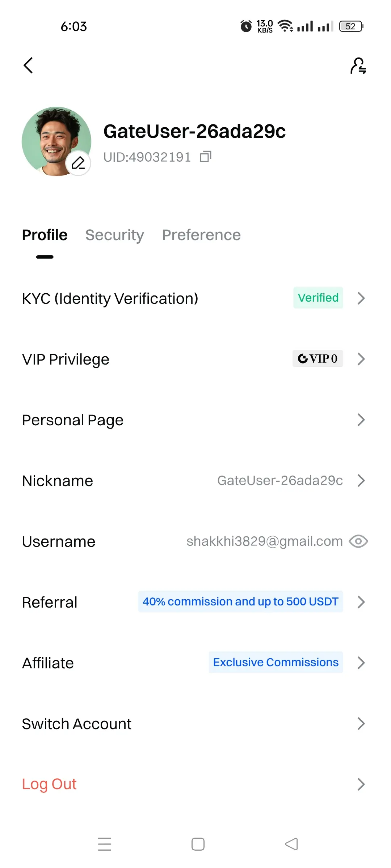The width and height of the screenshot is (391, 868).
Task: Switch to the Preference tab
Action: 201,235
